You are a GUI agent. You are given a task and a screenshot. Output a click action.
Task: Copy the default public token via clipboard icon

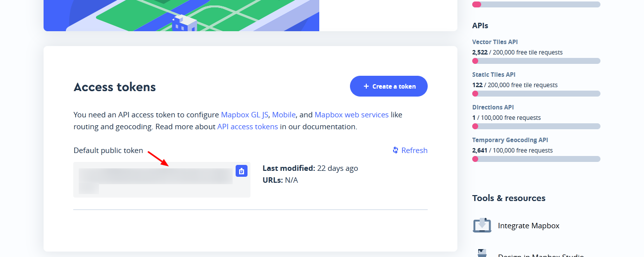[x=242, y=171]
